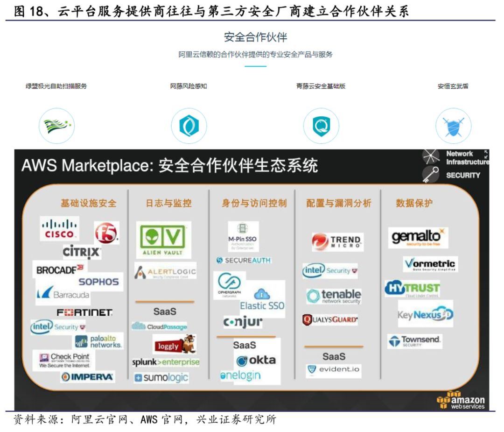Click the conjur logo
The height and width of the screenshot is (432, 504).
(x=243, y=322)
